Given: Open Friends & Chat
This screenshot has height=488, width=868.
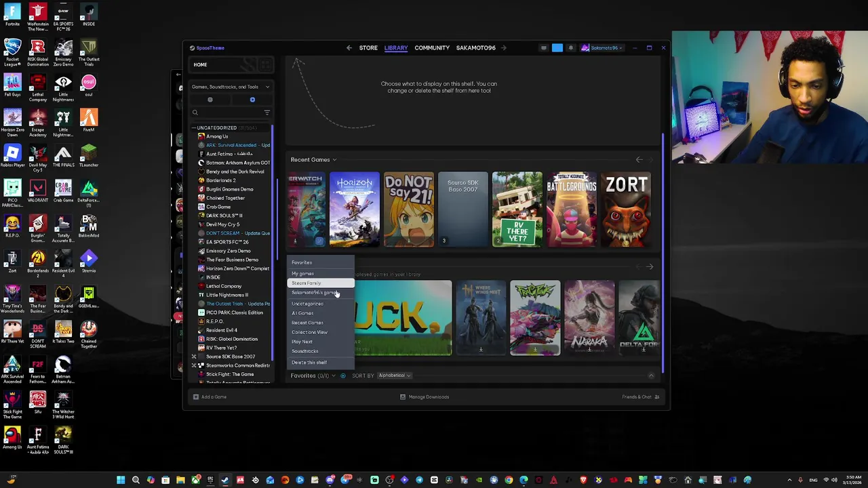Looking at the screenshot, I should 641,397.
